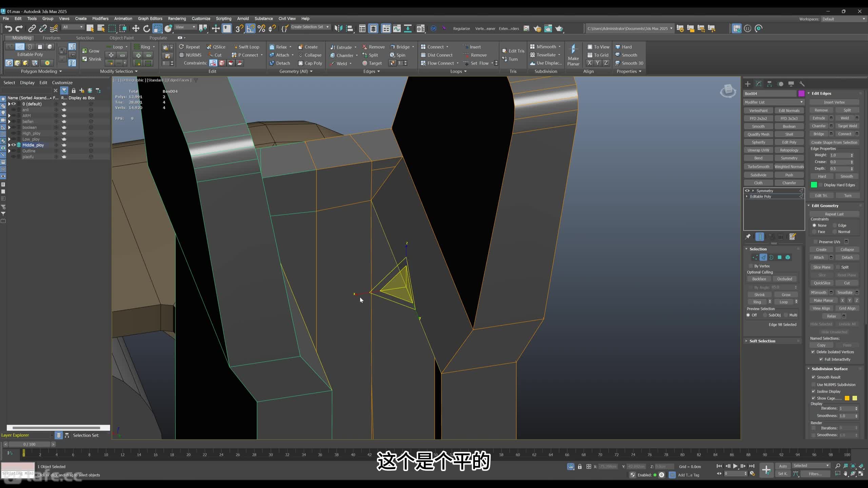
Task: Open the Utilities wrench tab
Action: point(802,84)
